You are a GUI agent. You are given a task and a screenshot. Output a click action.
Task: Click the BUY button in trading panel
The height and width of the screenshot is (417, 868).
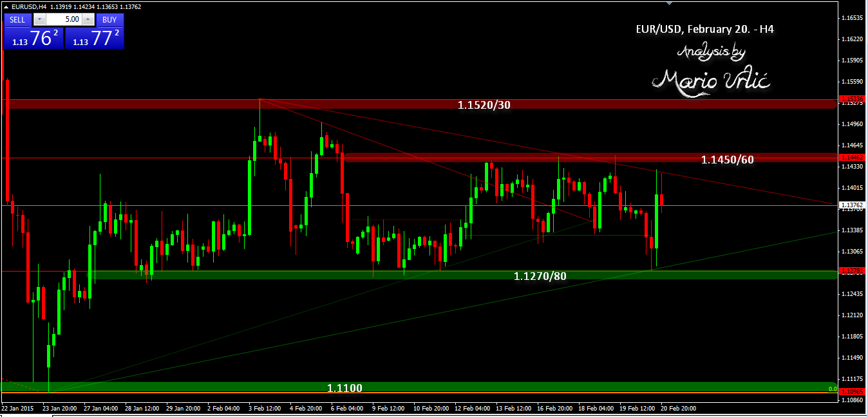tap(109, 19)
